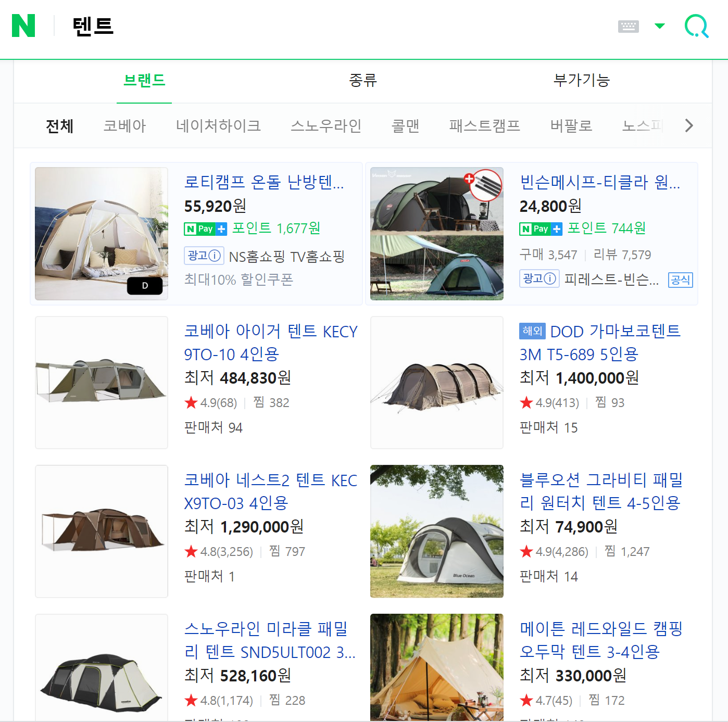Click the 최저 484,830원 price

pos(237,378)
